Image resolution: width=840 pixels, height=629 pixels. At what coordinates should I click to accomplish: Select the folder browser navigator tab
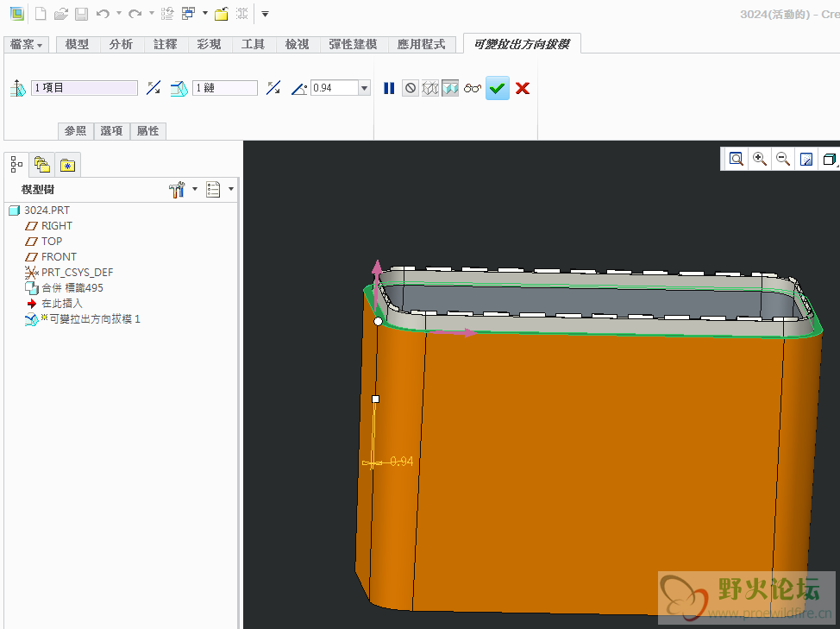41,165
